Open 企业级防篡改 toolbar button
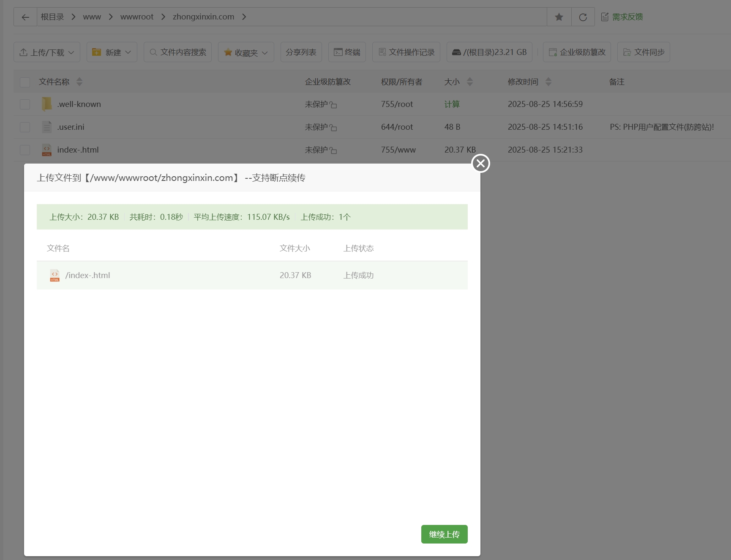 577,52
